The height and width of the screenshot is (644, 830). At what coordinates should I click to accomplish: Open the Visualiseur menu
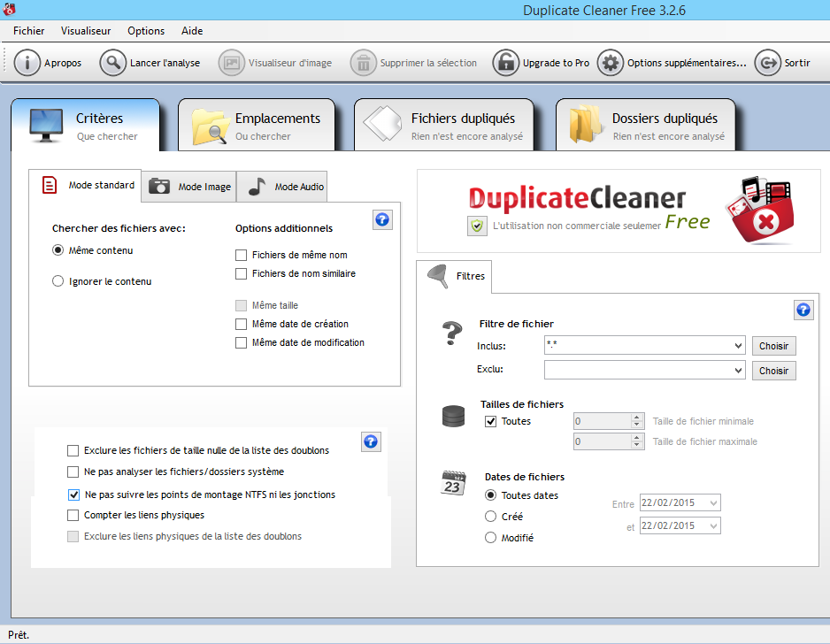click(86, 30)
